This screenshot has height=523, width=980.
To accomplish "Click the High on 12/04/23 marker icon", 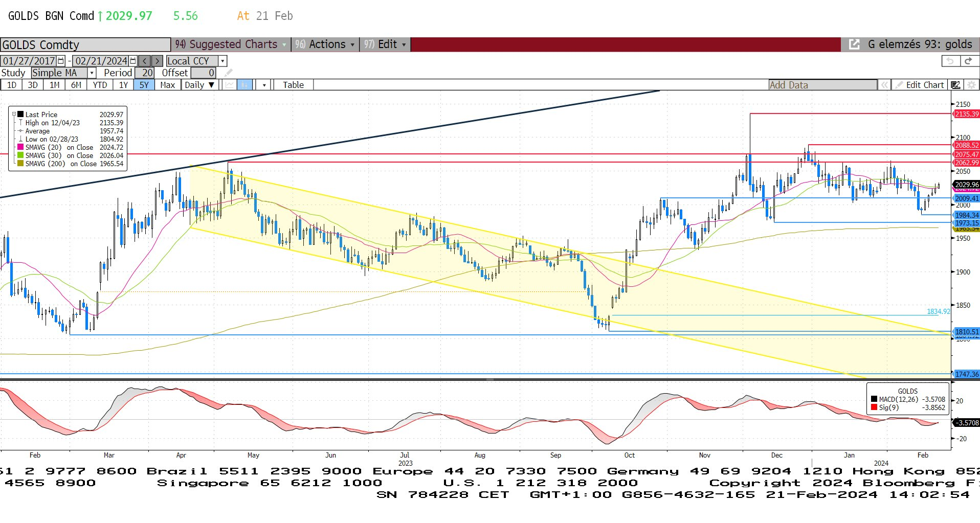I will click(x=20, y=123).
